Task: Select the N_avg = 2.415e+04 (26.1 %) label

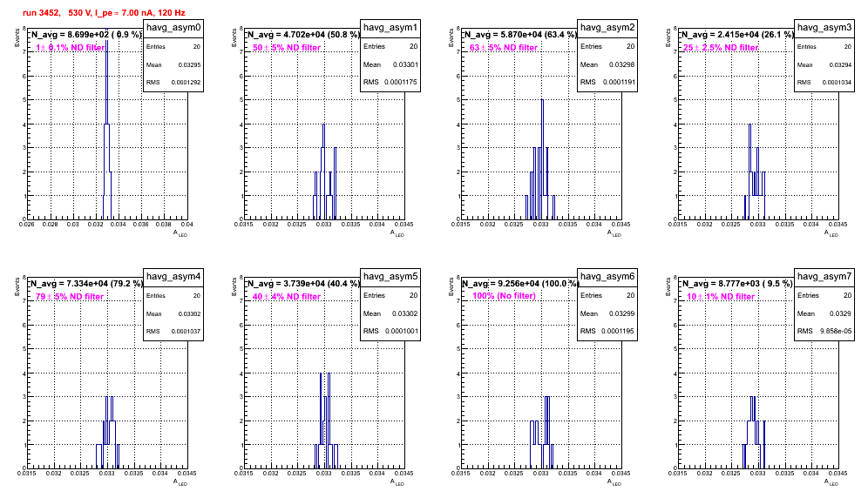Action: (x=737, y=34)
